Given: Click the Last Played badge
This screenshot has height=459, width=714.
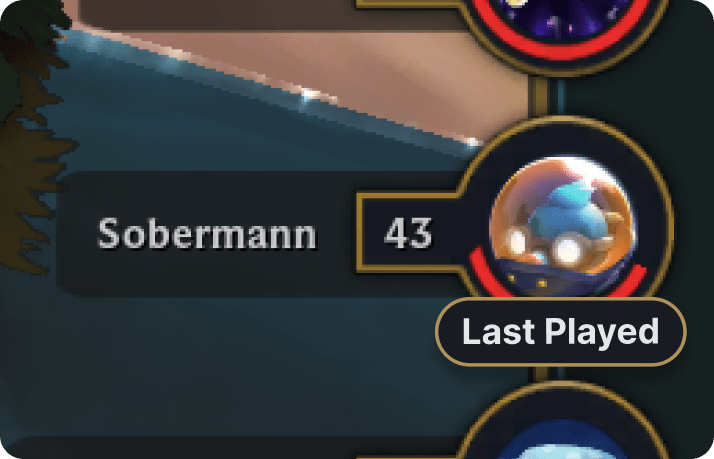Looking at the screenshot, I should pyautogui.click(x=561, y=332).
